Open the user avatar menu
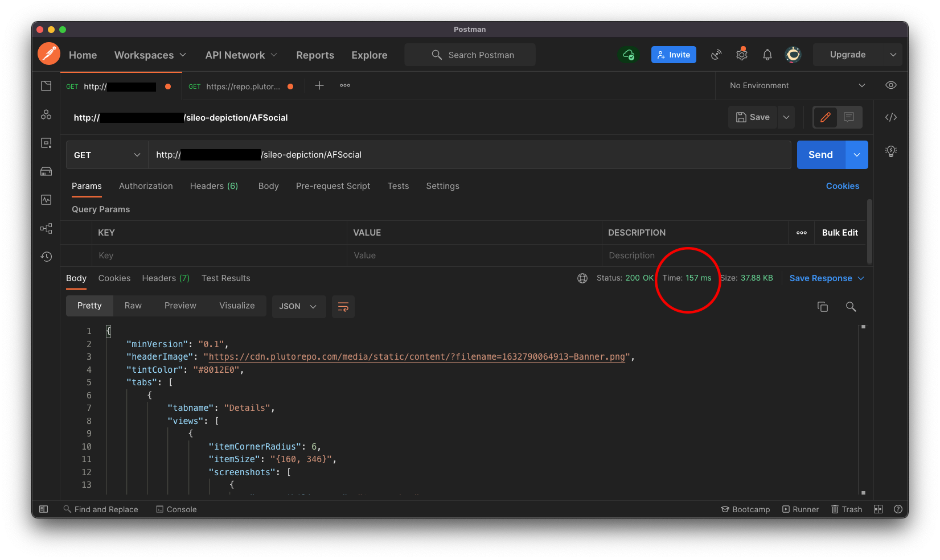 [793, 55]
